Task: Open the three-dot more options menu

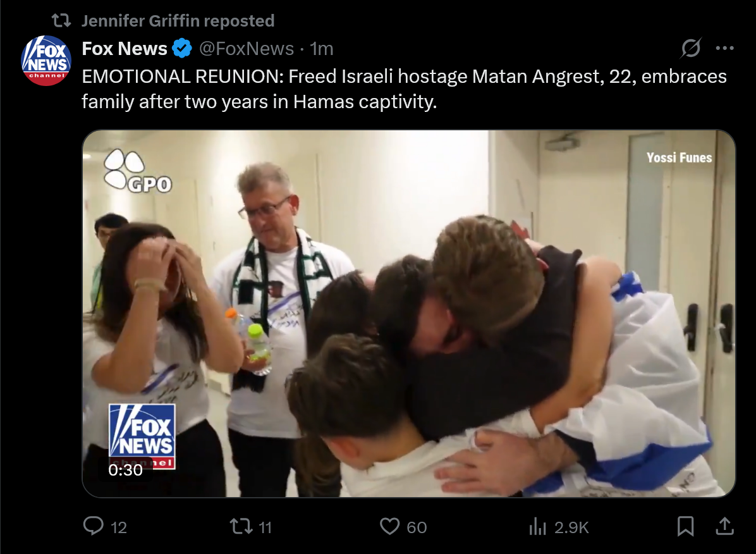Action: (724, 48)
